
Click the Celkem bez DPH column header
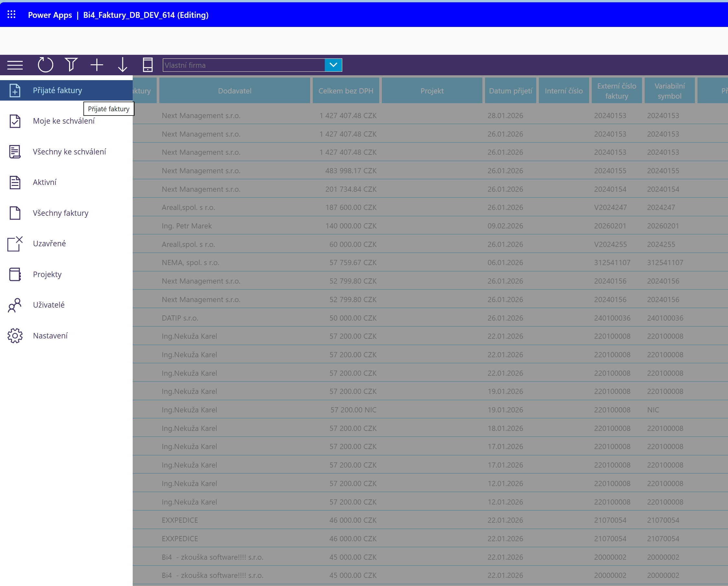[x=346, y=91]
